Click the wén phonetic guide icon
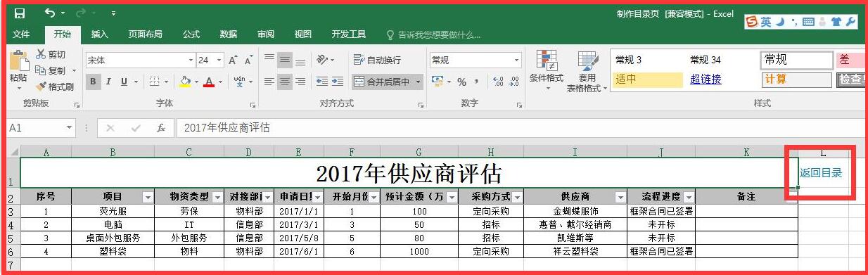The height and width of the screenshot is (275, 868). 239,82
